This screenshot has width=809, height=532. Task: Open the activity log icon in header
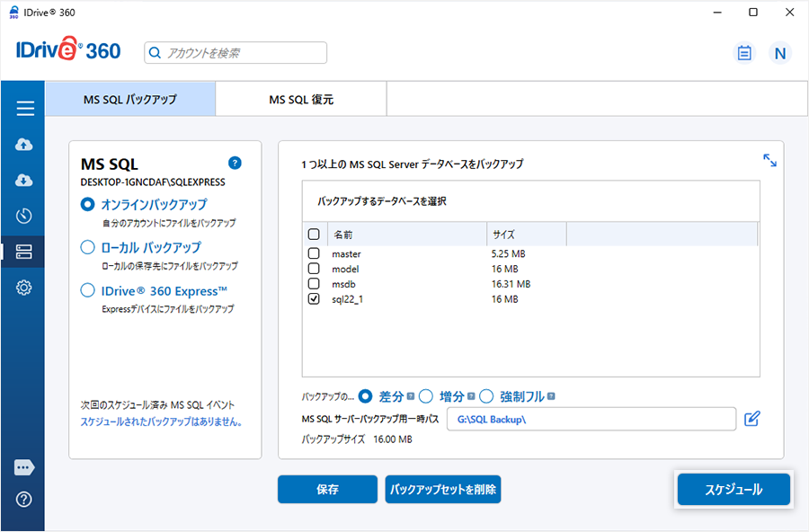743,53
